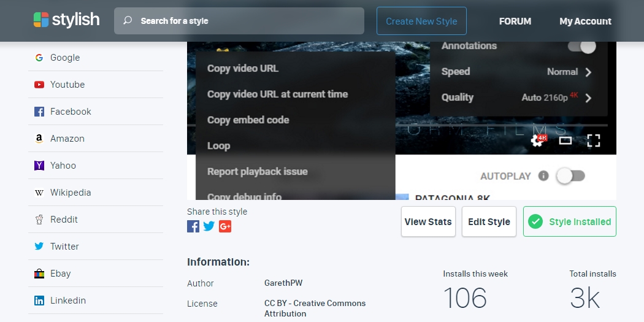The width and height of the screenshot is (644, 322).
Task: Click the Search for a style field
Action: pyautogui.click(x=239, y=21)
